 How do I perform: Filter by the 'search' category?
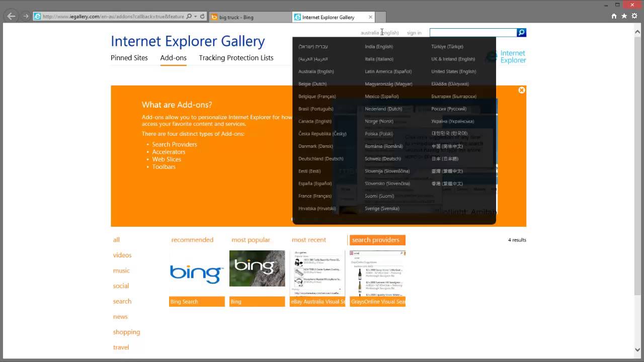click(x=122, y=302)
